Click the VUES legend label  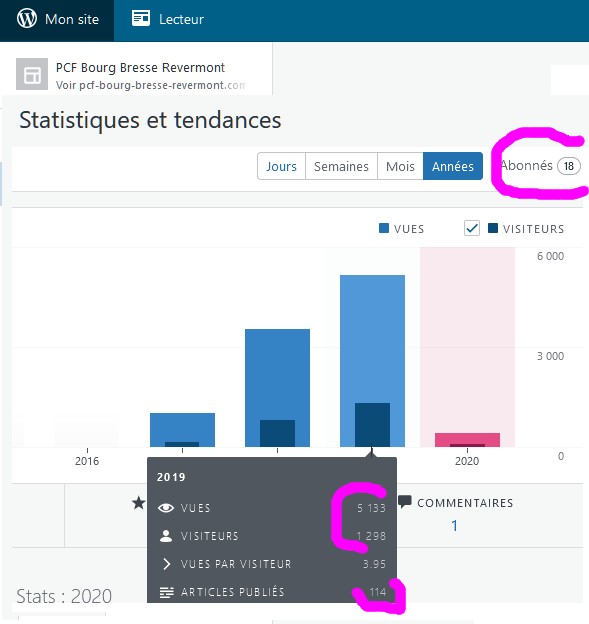coord(409,229)
